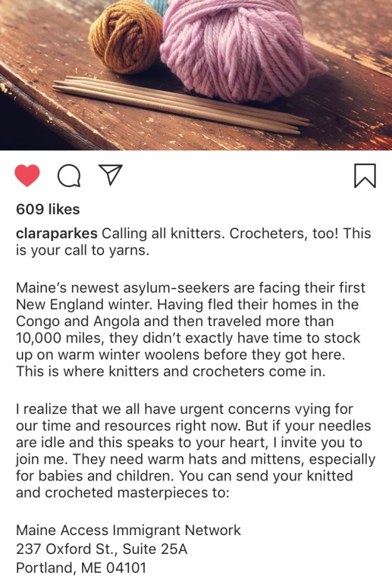Click the "Maine's newest asylum-seekers" paragraph start
Screen dimensions: 392x579
(107, 289)
